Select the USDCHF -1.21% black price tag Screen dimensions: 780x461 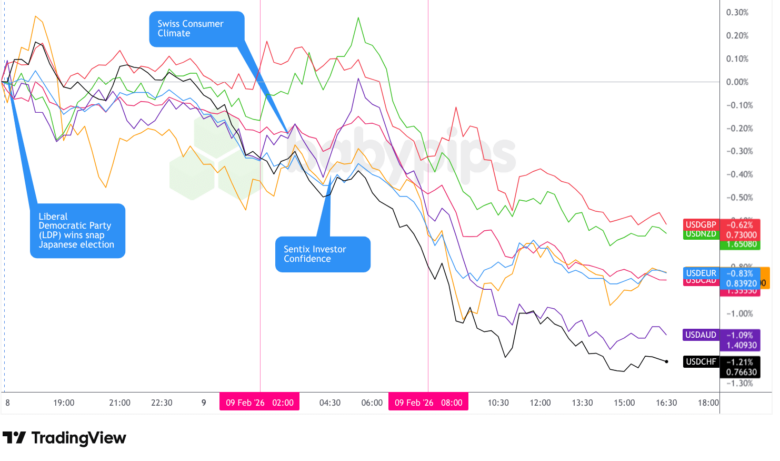click(739, 362)
